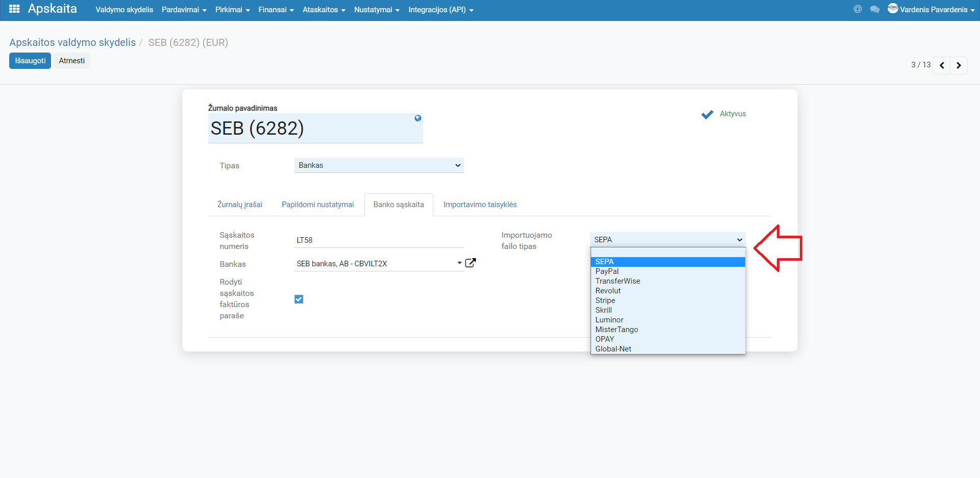The width and height of the screenshot is (980, 478).
Task: Select PayPal from the file type list
Action: click(668, 271)
